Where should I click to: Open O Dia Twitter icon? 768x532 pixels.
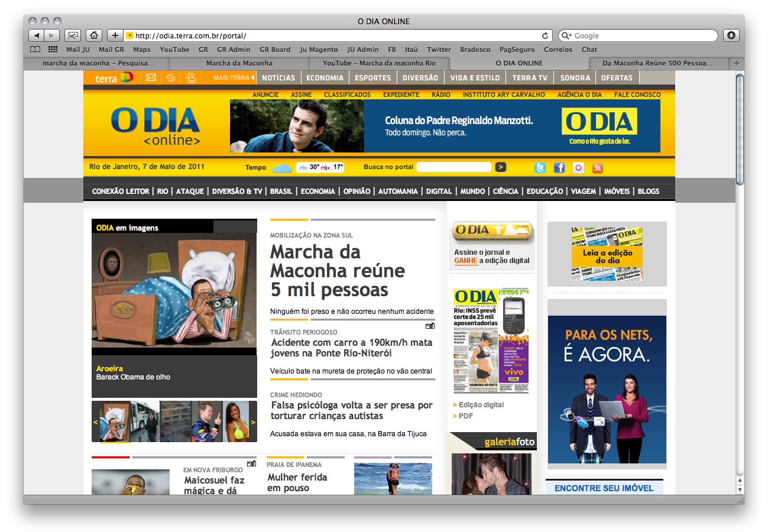(540, 167)
